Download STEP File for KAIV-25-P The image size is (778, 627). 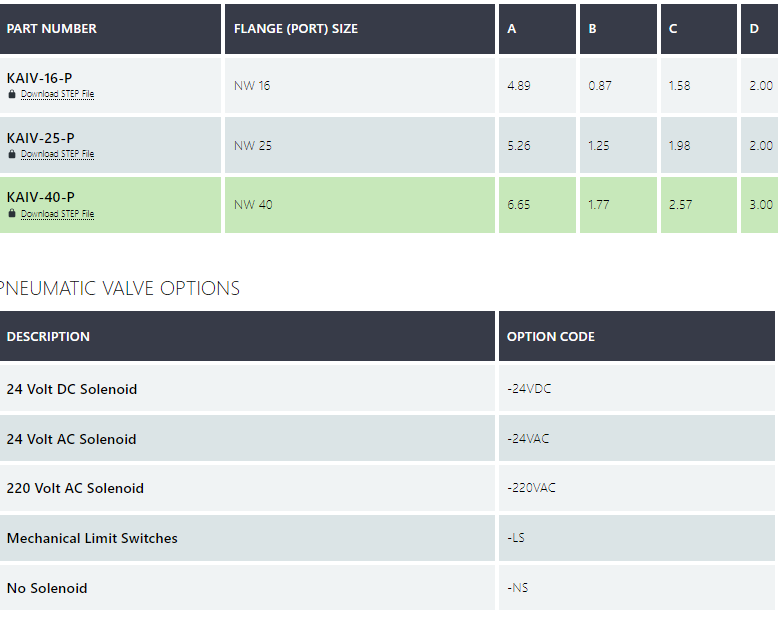(57, 155)
